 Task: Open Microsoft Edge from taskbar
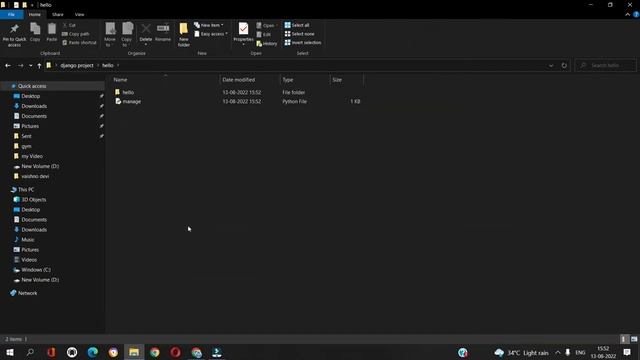coord(93,352)
